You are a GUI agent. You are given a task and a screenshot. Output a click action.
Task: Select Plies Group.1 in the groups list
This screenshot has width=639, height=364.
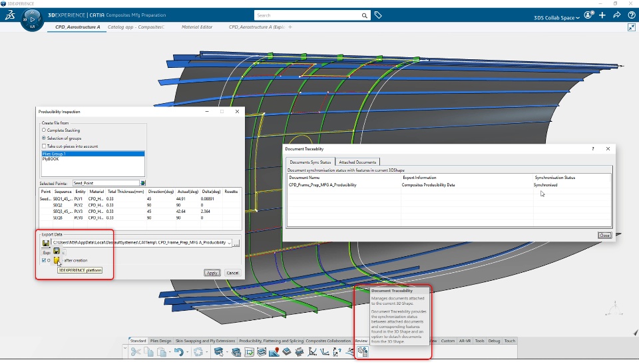click(x=93, y=154)
